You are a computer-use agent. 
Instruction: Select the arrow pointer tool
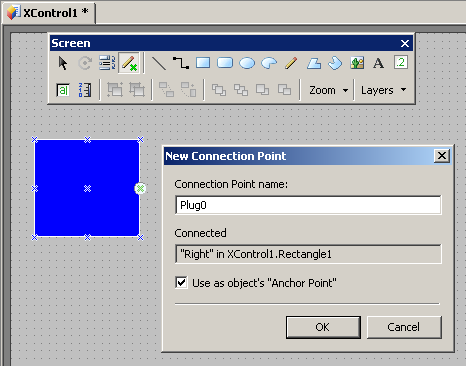click(63, 63)
